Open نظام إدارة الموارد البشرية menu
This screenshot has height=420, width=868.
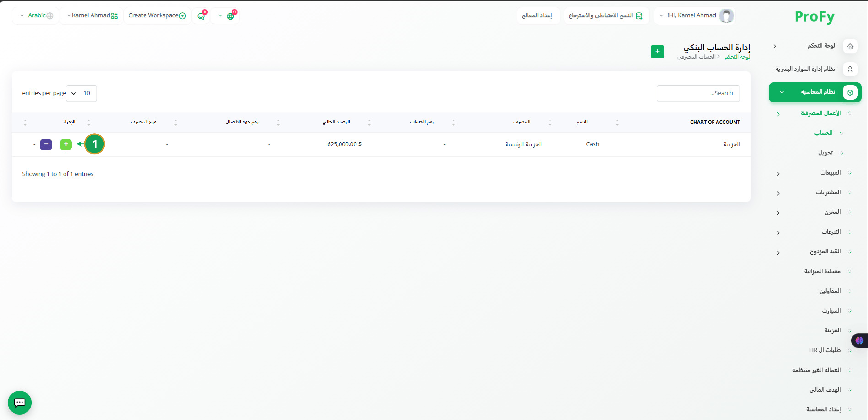pos(805,69)
